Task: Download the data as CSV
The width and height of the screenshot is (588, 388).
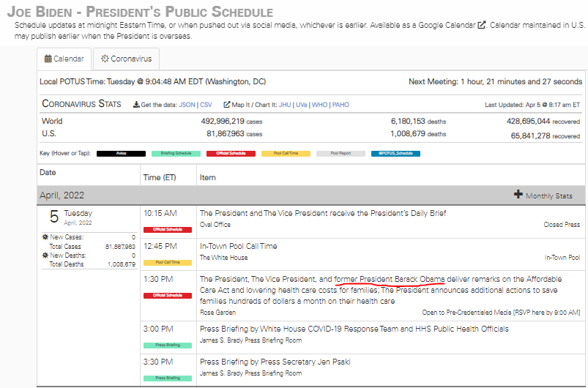Action: tap(206, 105)
